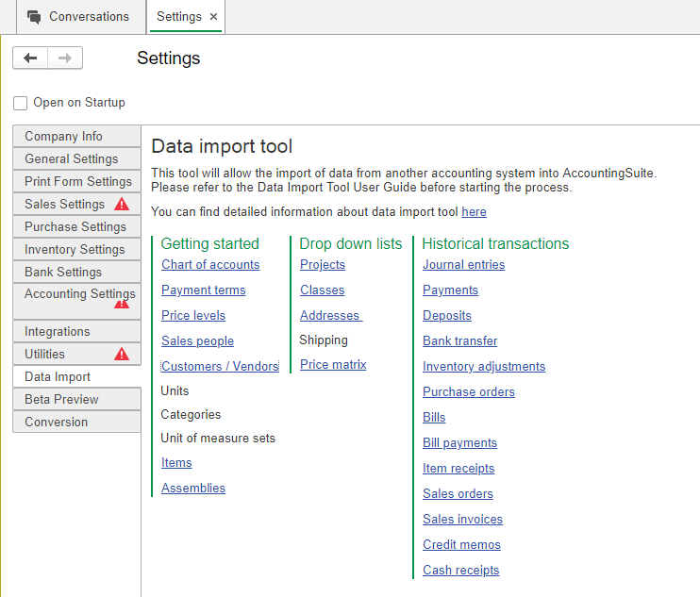Open the Beta Preview section
The width and height of the screenshot is (700, 597).
tap(76, 399)
